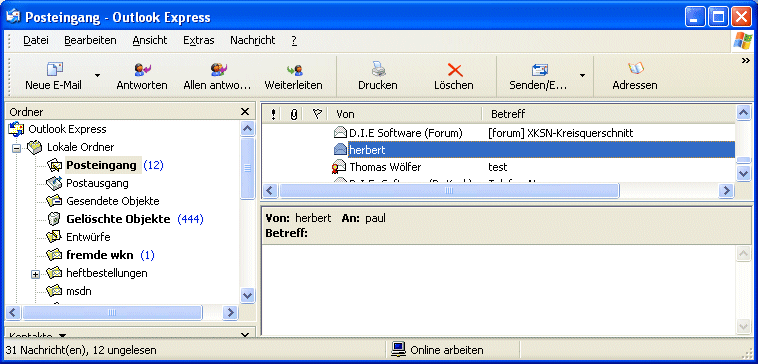758x364 pixels.
Task: Click the Posteingang folder icon
Action: [55, 165]
